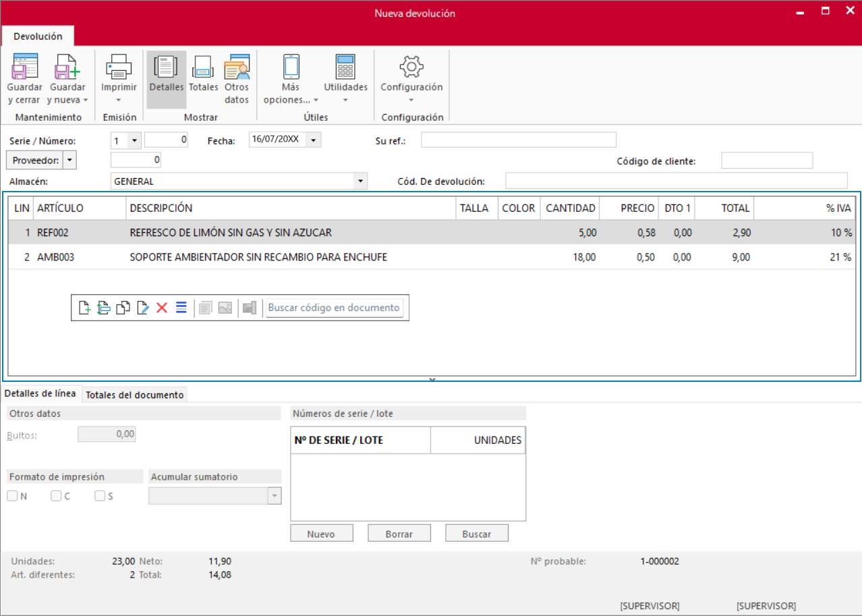
Task: Click the Imprimir printer icon
Action: click(119, 67)
